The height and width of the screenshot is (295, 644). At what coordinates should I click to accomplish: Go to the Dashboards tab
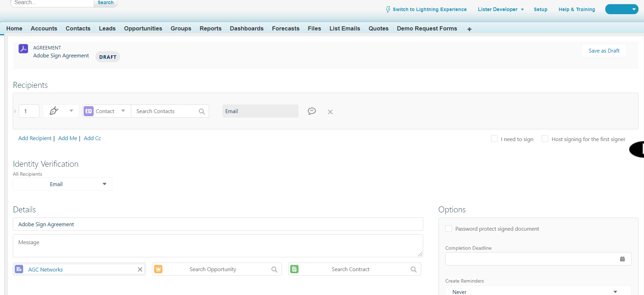247,28
